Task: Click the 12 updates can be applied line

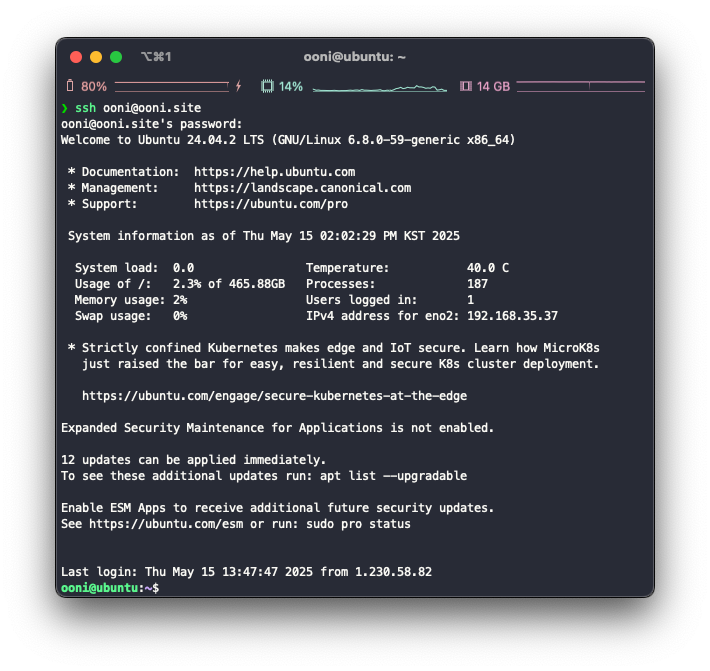Action: click(194, 460)
